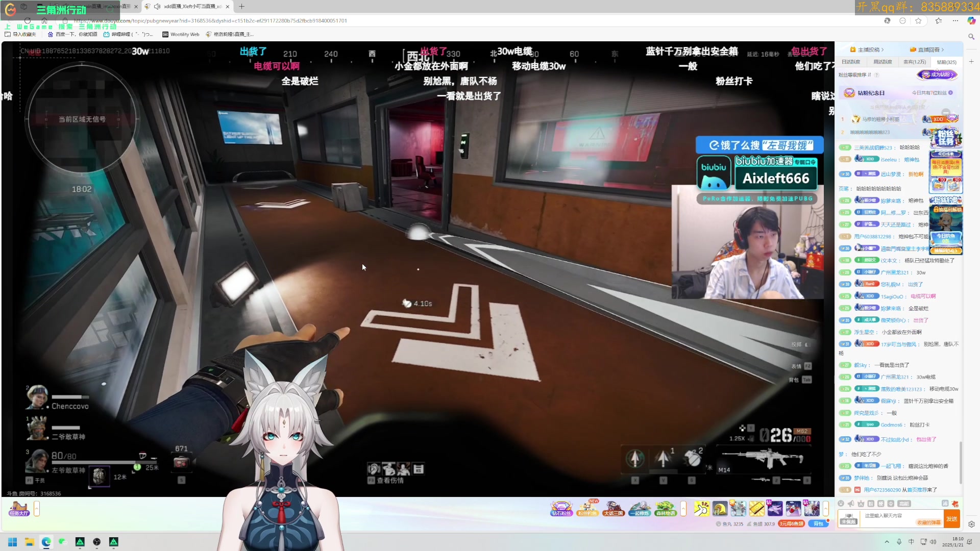Screen dimensions: 980x551
Task: Open the taskbar clock showing 18:10
Action: click(953, 542)
